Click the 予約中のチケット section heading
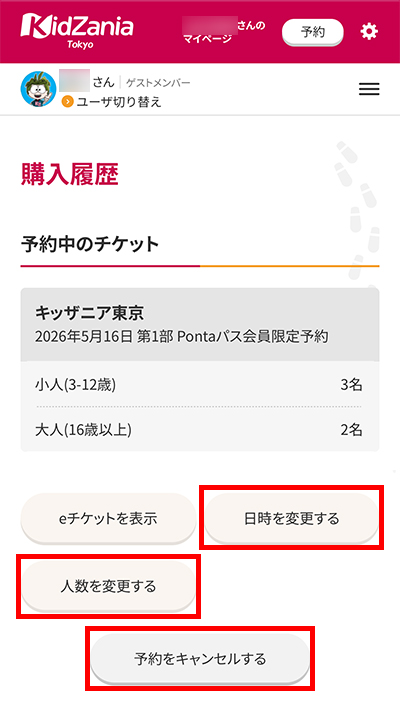 (90, 244)
